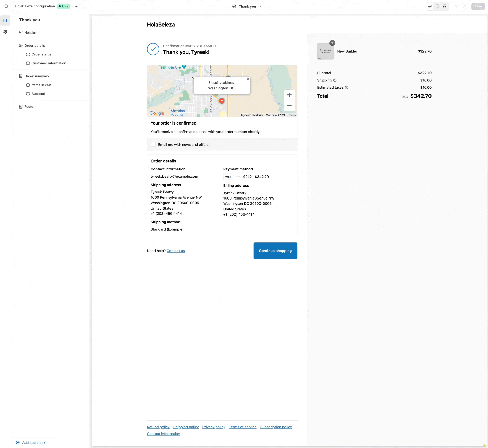Click the Thank you, Tyreek! heading
Viewport: 488px width, 448px height.
tap(186, 52)
